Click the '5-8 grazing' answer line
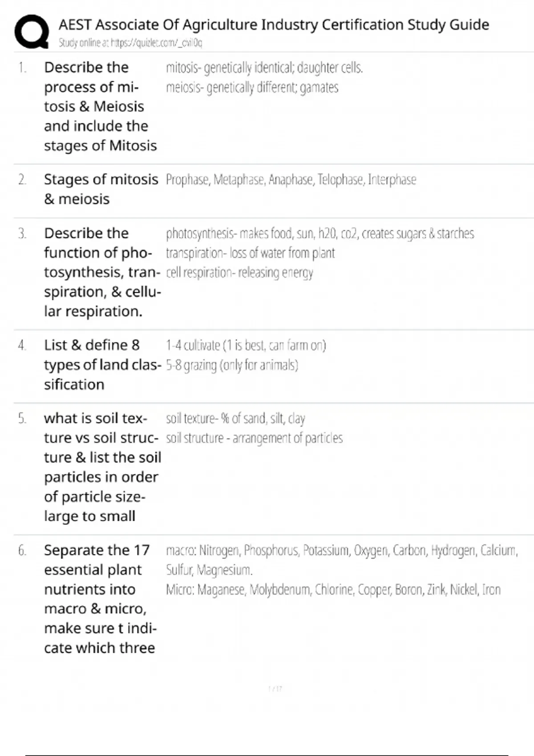The height and width of the screenshot is (756, 534). [232, 365]
